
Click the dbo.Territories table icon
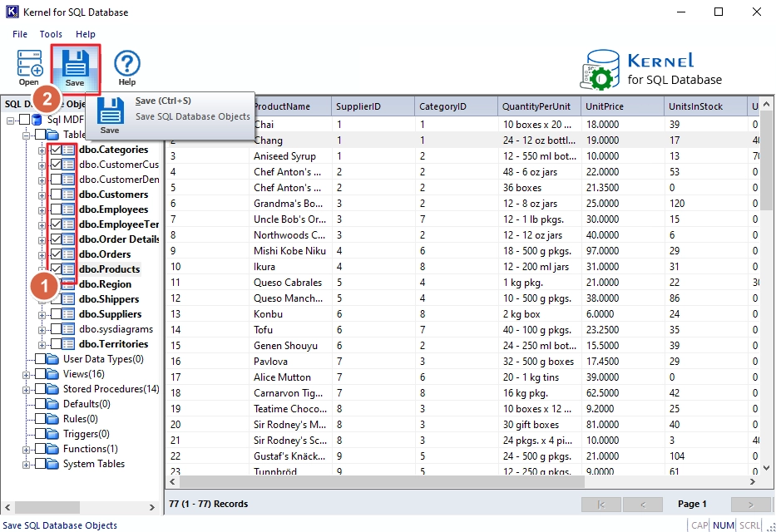coord(68,343)
